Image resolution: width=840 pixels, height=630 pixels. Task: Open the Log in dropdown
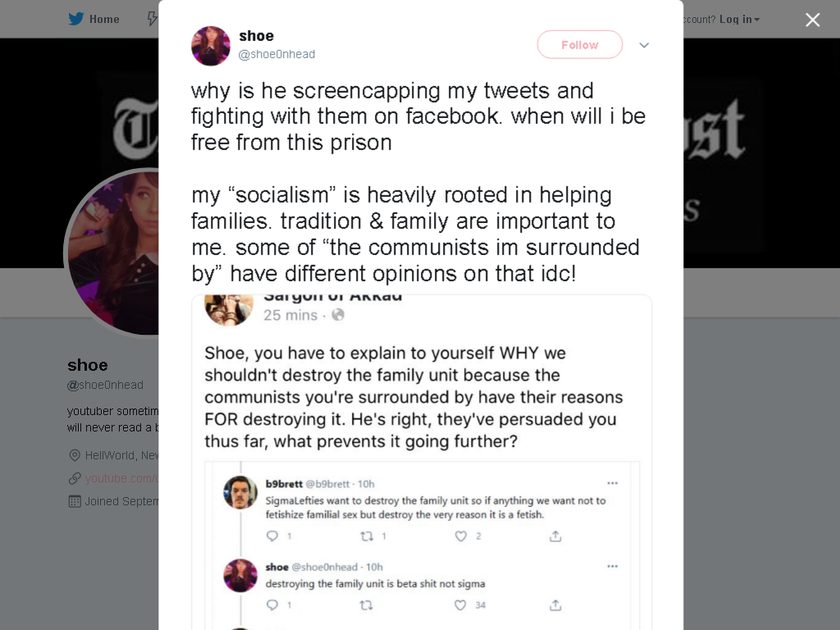click(x=739, y=20)
